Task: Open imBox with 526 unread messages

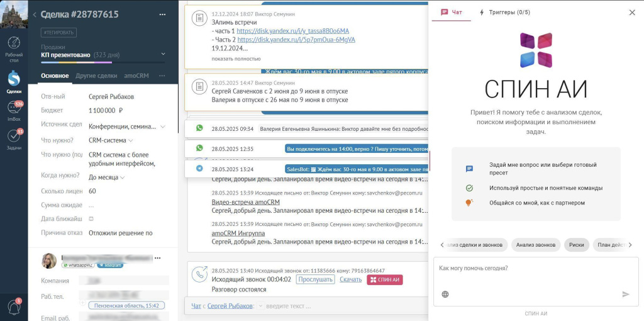Action: point(14,111)
